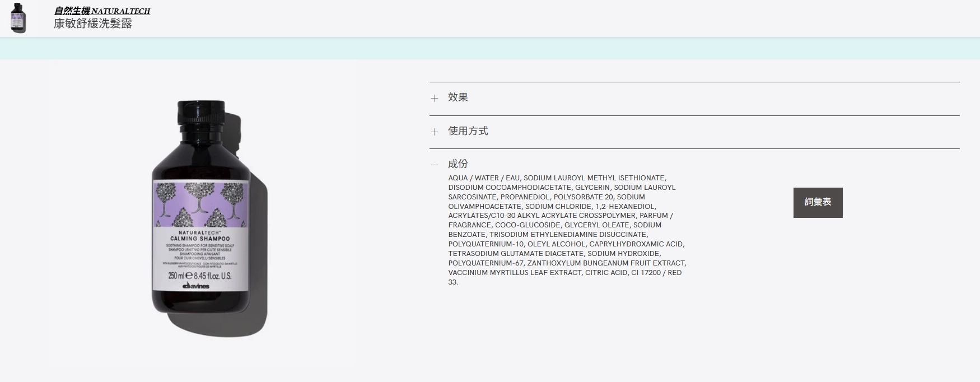Click the plus icon beside 使用方式

[434, 132]
